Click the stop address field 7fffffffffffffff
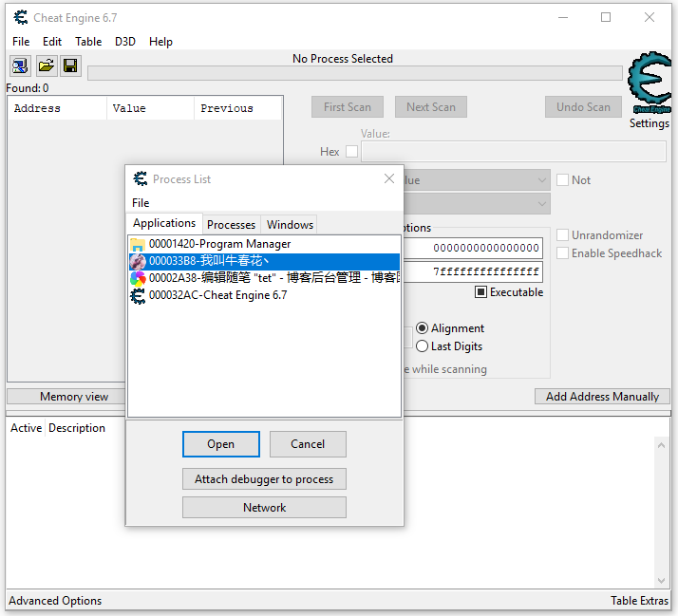The height and width of the screenshot is (616, 678). (x=473, y=271)
